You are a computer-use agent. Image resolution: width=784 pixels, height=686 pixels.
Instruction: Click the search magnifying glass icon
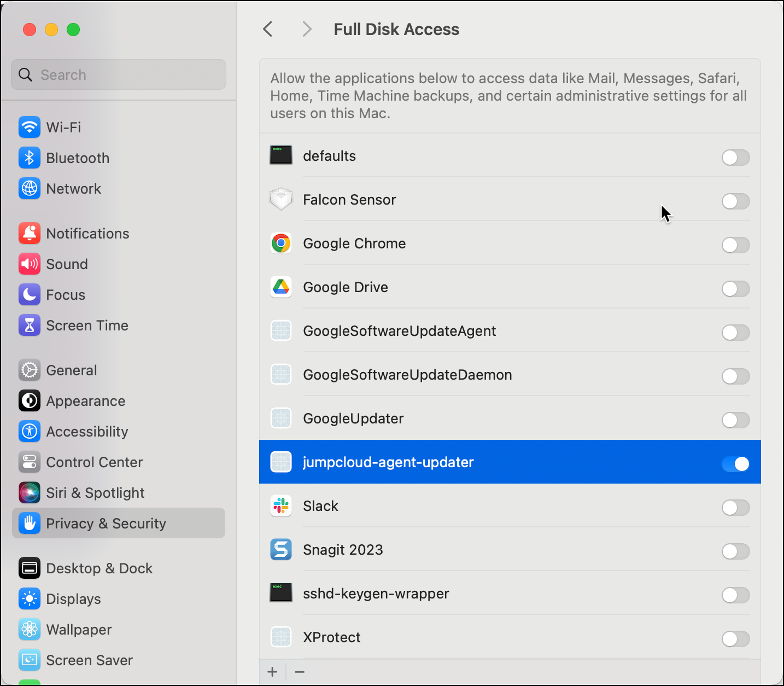pos(25,74)
